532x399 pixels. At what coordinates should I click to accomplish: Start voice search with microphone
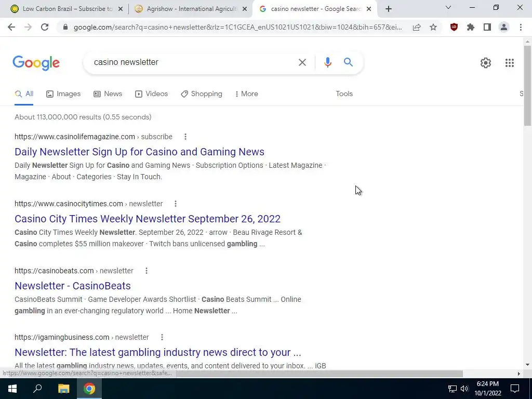point(327,62)
